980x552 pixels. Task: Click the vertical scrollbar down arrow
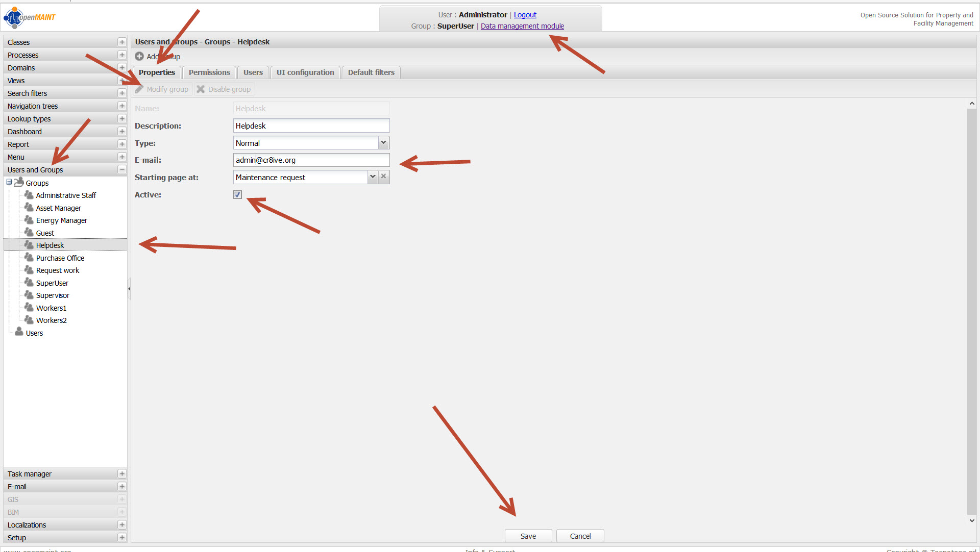click(972, 520)
